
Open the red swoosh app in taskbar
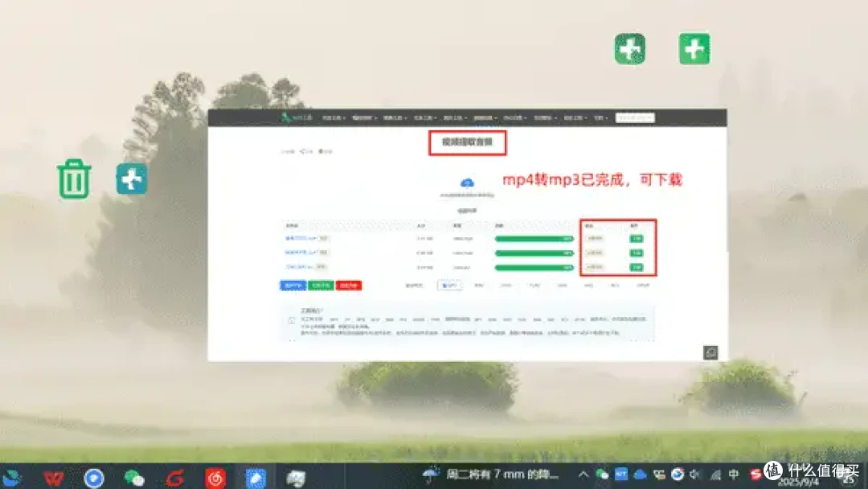point(175,478)
